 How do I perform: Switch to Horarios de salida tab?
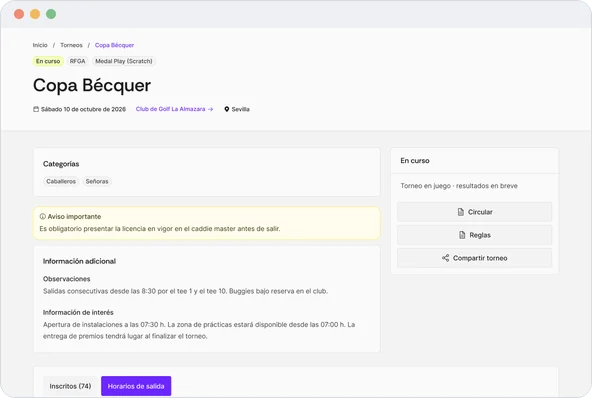[x=136, y=386]
